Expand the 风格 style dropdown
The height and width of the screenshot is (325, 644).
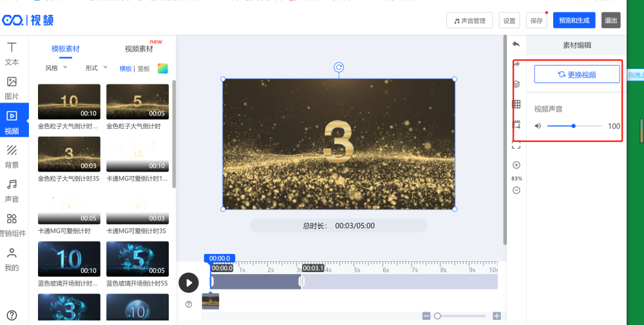55,68
